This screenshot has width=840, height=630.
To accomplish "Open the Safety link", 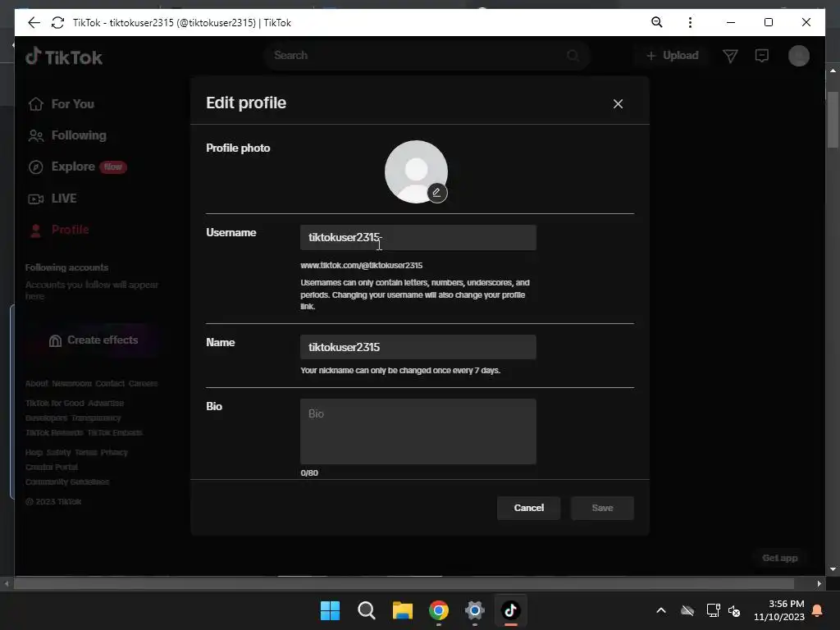I will pyautogui.click(x=58, y=452).
